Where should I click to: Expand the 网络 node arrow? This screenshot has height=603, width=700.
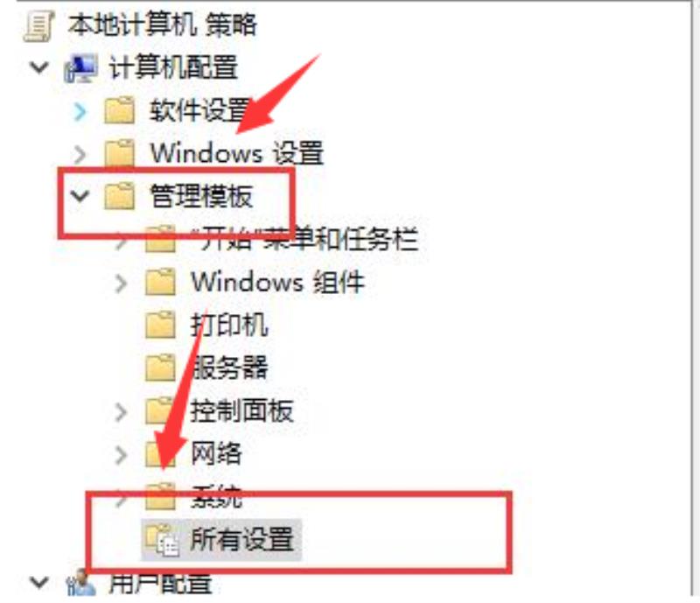click(121, 455)
